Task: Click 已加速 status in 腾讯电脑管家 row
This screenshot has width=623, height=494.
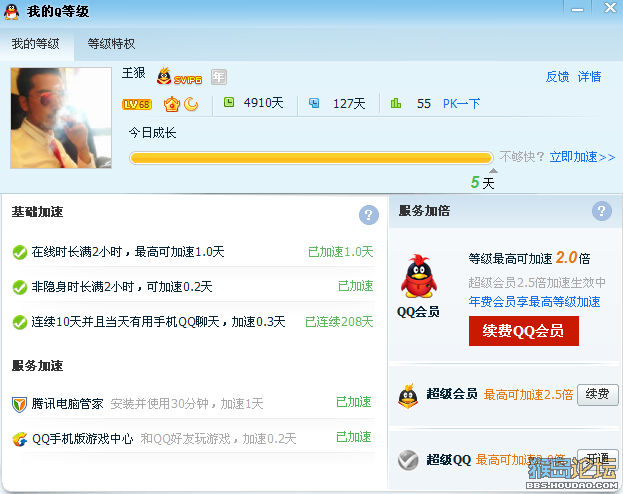Action: pyautogui.click(x=354, y=402)
